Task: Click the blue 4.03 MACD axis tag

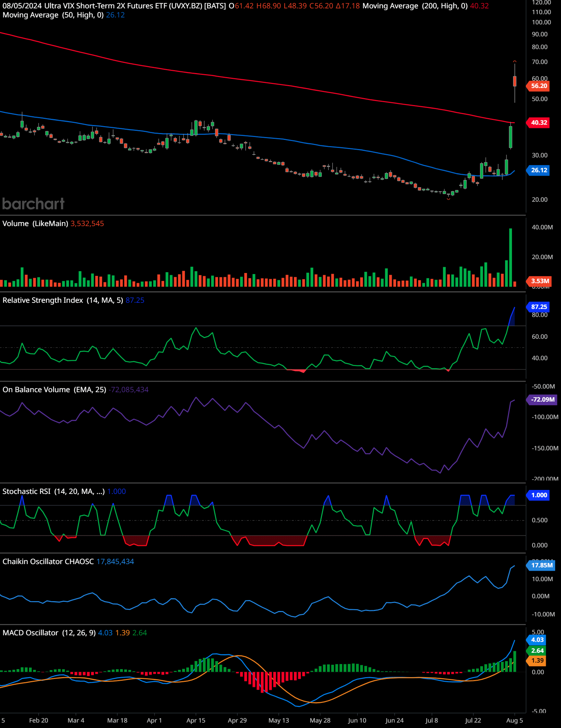Action: [536, 640]
